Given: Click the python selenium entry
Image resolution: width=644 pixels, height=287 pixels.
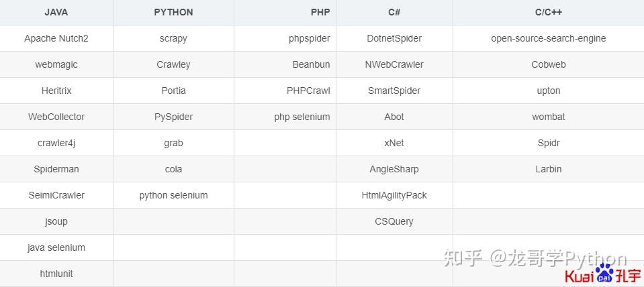Looking at the screenshot, I should click(x=173, y=195).
